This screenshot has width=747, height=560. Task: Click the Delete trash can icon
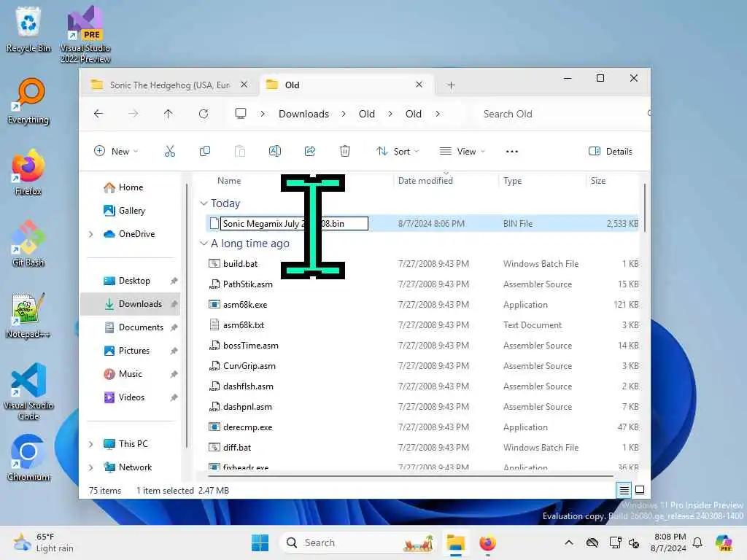pyautogui.click(x=345, y=152)
